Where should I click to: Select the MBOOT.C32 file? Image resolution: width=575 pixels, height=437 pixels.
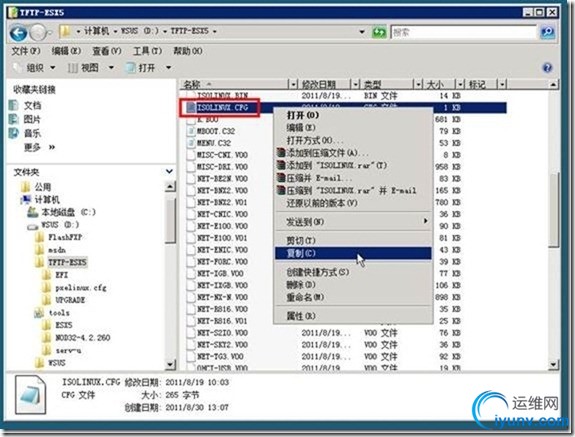[x=216, y=131]
